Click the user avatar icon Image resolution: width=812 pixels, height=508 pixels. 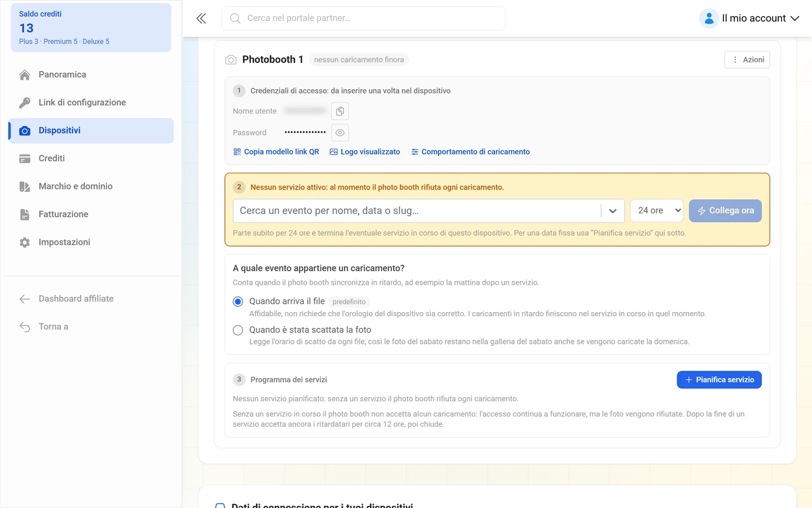pyautogui.click(x=709, y=19)
